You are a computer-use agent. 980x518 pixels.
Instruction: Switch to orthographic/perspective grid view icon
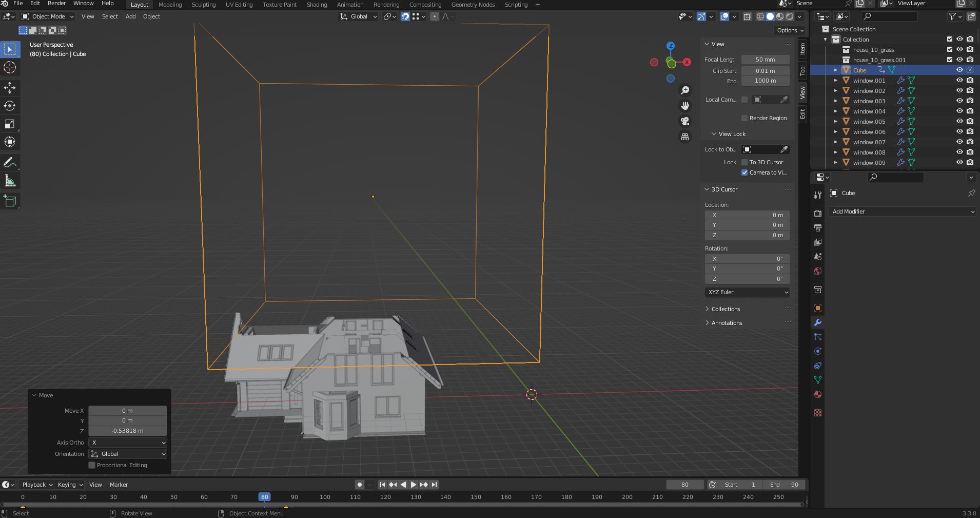coord(685,137)
